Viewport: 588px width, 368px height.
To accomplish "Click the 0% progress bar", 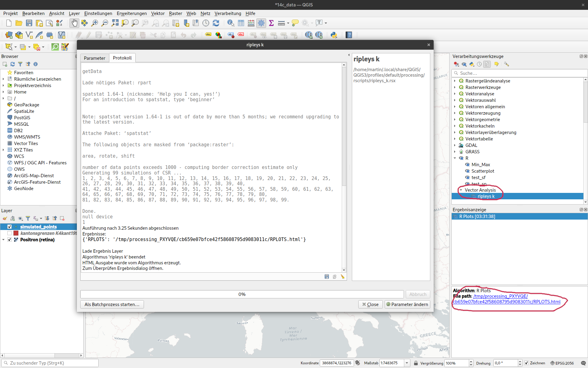I will 242,294.
